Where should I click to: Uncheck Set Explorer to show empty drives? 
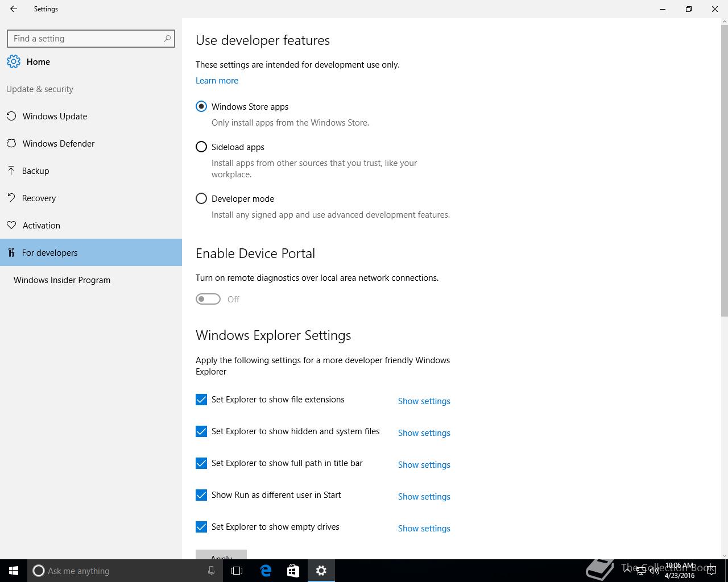[x=201, y=527]
